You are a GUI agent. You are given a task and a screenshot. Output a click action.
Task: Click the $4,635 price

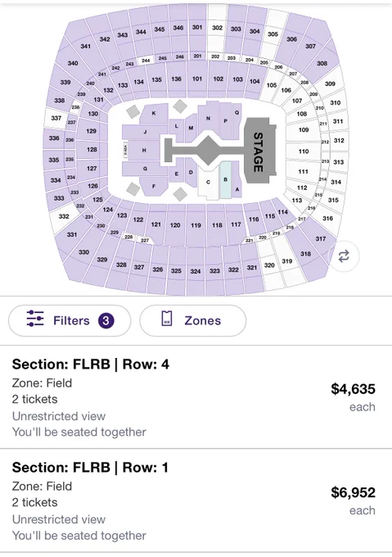click(x=353, y=389)
